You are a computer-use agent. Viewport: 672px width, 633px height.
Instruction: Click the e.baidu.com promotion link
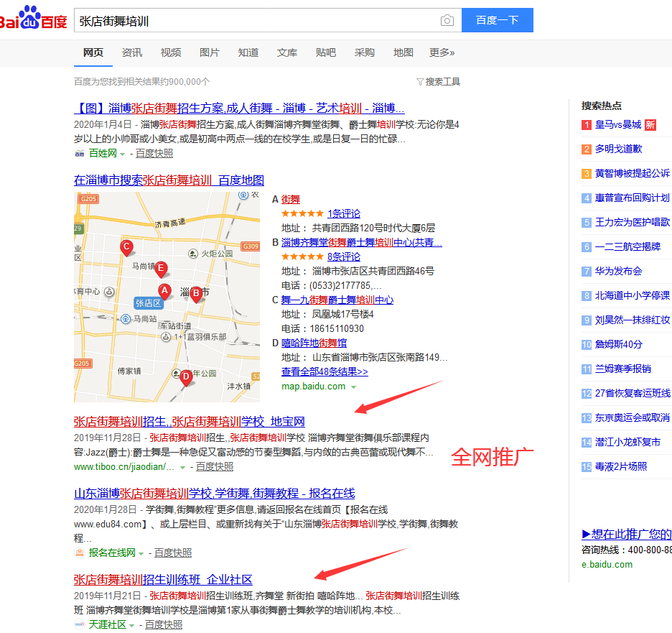pyautogui.click(x=607, y=564)
